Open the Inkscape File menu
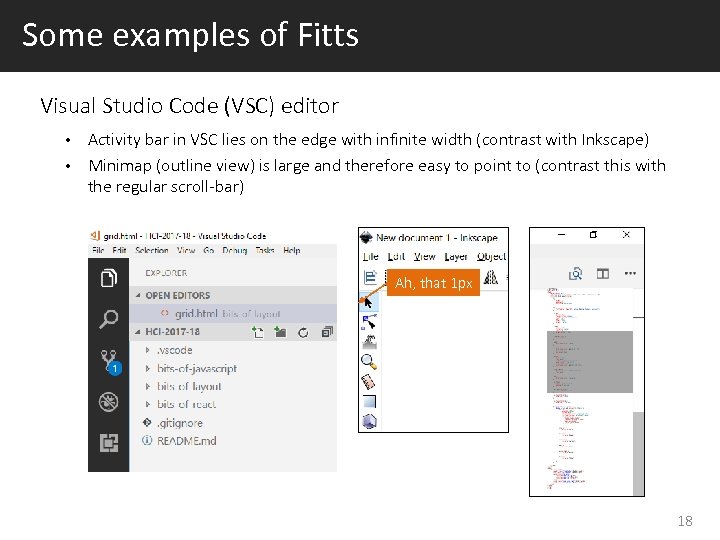This screenshot has height=540, width=720. pyautogui.click(x=371, y=256)
